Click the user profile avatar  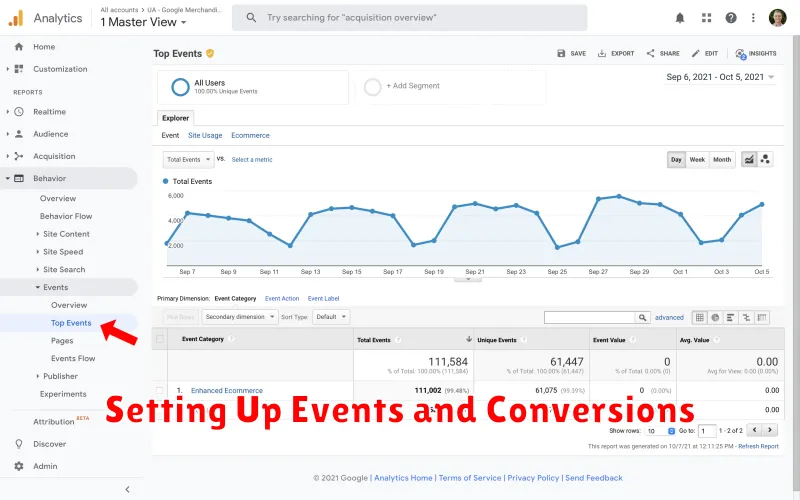[777, 18]
